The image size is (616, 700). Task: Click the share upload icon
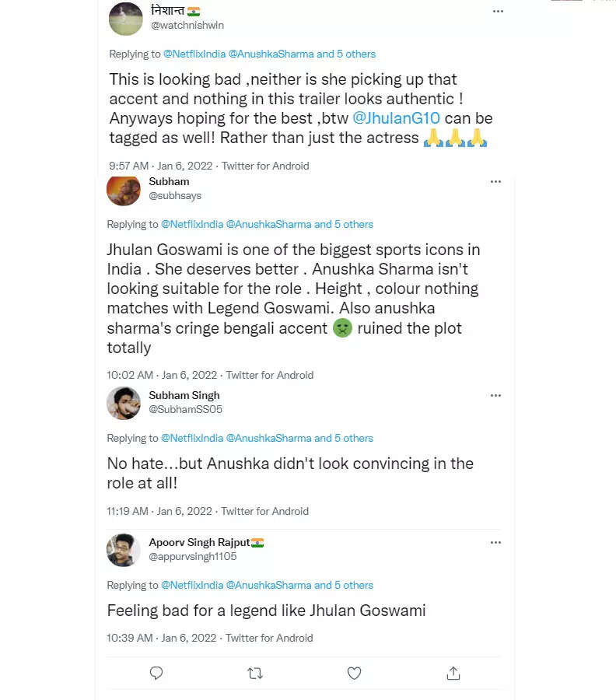[453, 673]
